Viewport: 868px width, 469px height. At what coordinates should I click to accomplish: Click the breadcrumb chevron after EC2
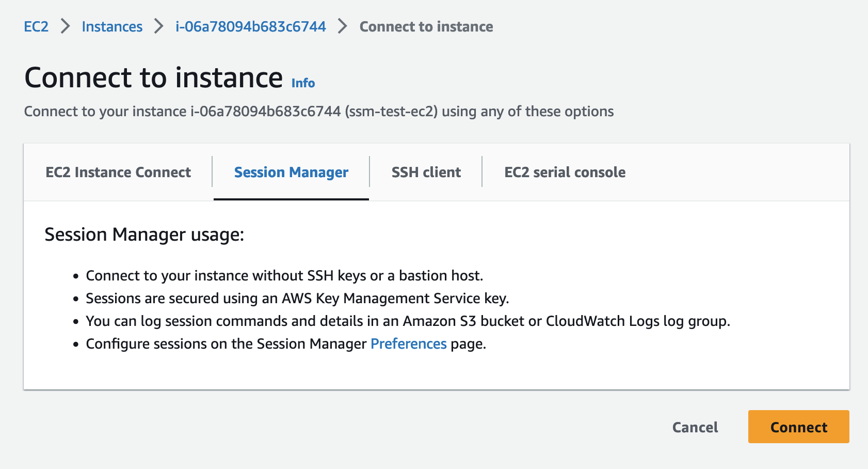pyautogui.click(x=65, y=26)
